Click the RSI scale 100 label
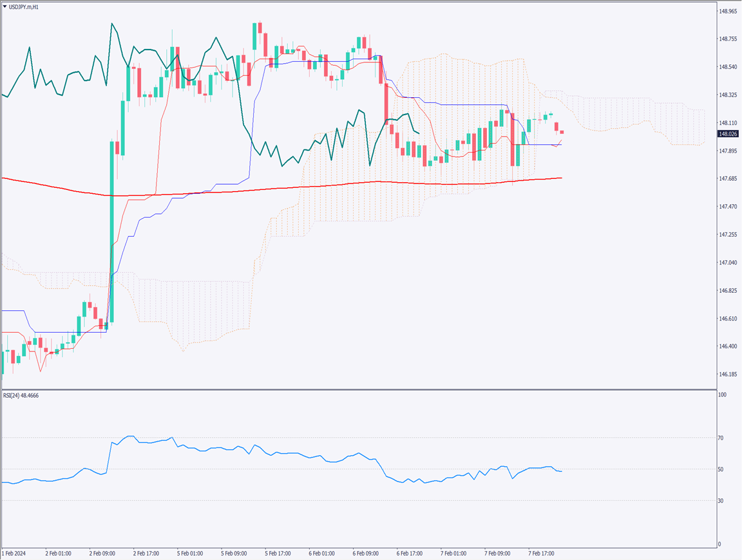742x560 pixels. click(721, 395)
